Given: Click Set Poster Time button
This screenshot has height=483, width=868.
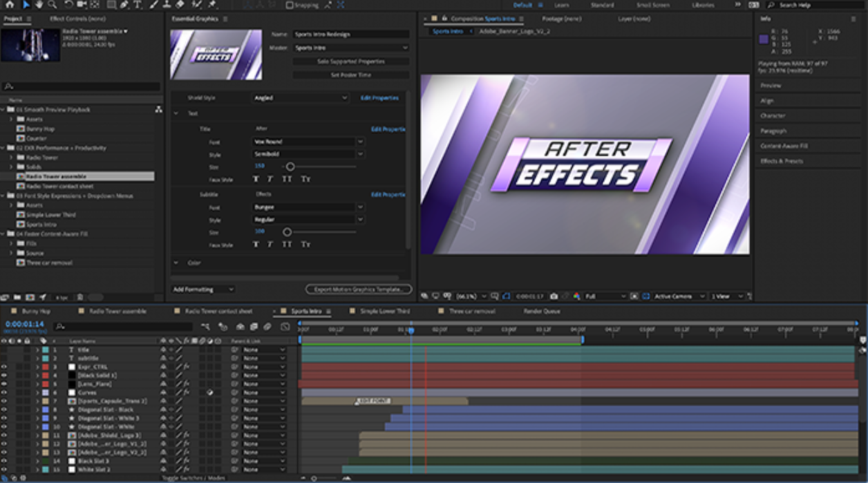Looking at the screenshot, I should (351, 75).
